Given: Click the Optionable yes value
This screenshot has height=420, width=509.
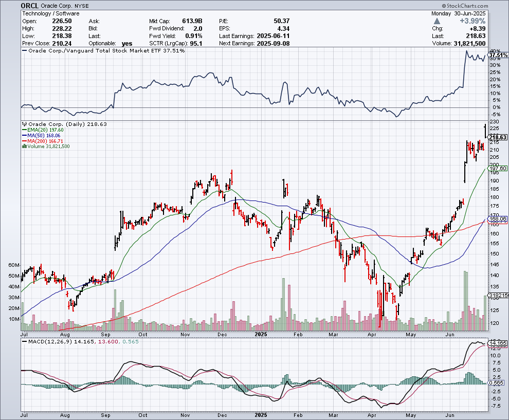Looking at the screenshot, I should coord(127,44).
